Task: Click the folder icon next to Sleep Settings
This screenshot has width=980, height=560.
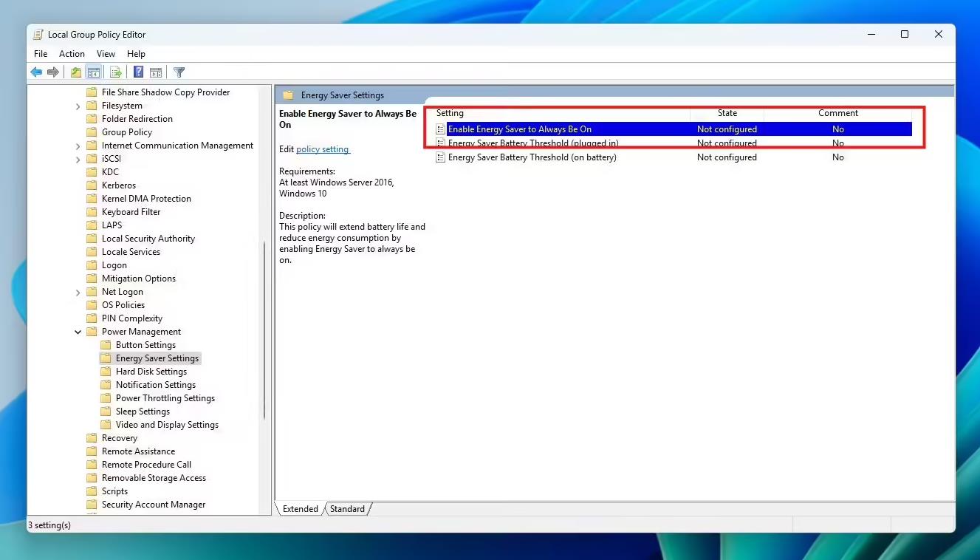Action: 106,412
